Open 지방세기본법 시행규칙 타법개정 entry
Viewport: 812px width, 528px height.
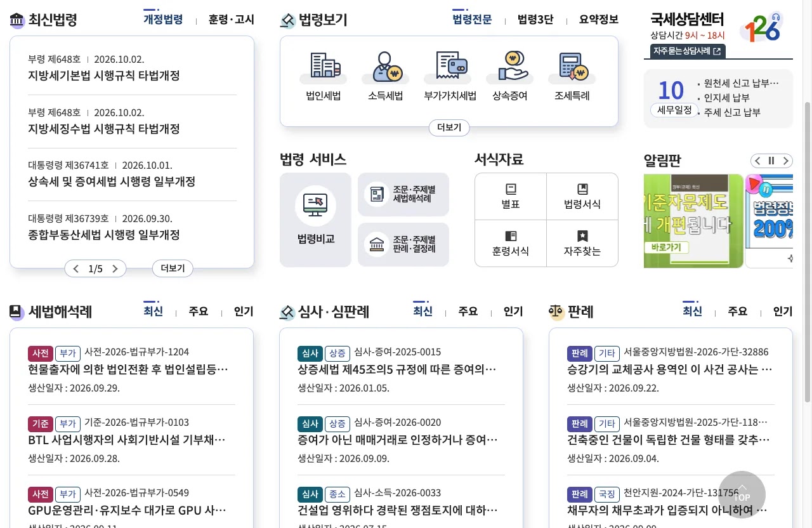click(x=104, y=76)
